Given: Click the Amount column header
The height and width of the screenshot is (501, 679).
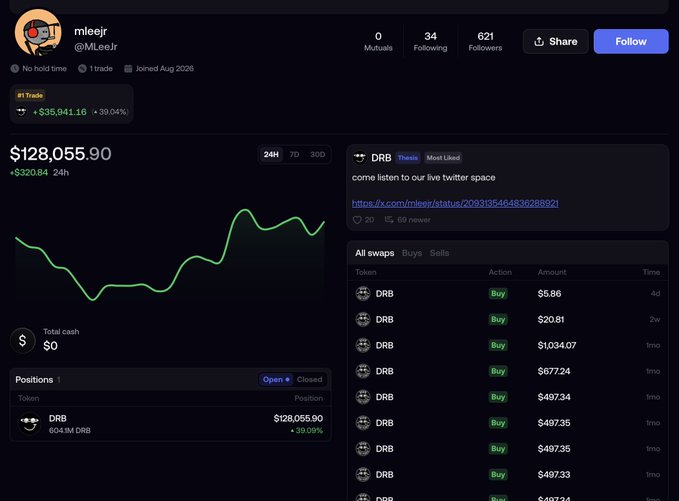Looking at the screenshot, I should 552,272.
